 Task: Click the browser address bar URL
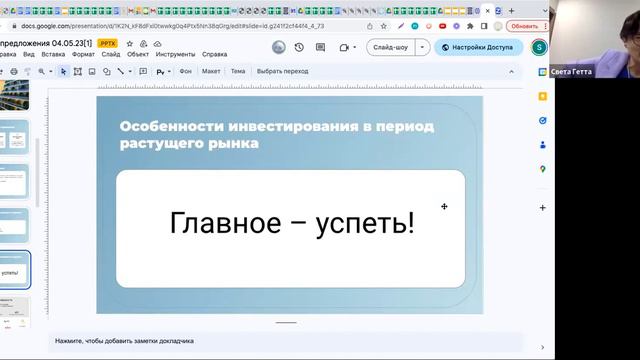tap(173, 26)
